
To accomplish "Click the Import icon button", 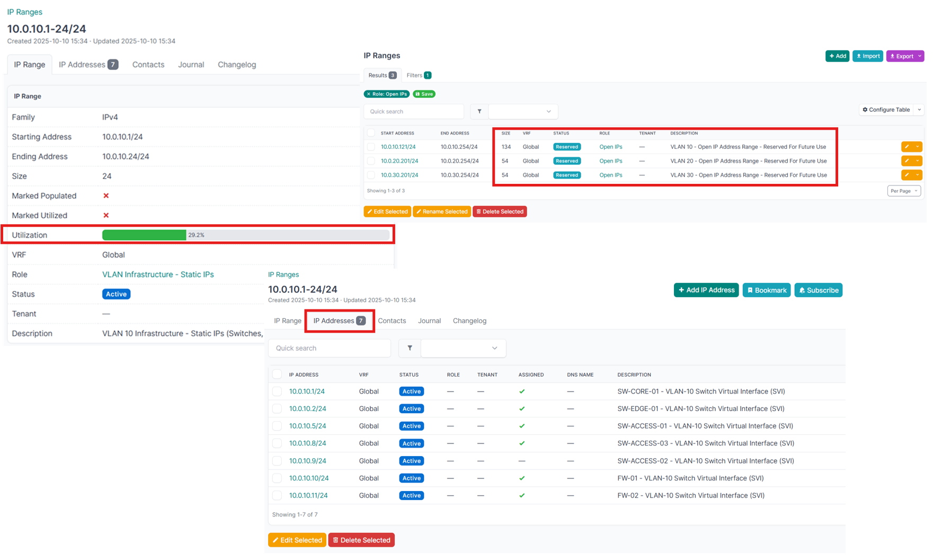I will point(867,56).
